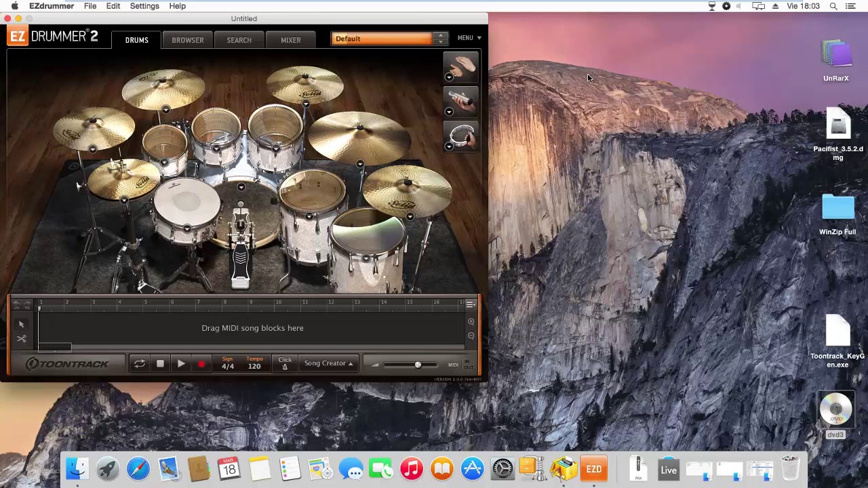Open the Trash in the Dock
Viewport: 868px width, 488px height.
(790, 468)
